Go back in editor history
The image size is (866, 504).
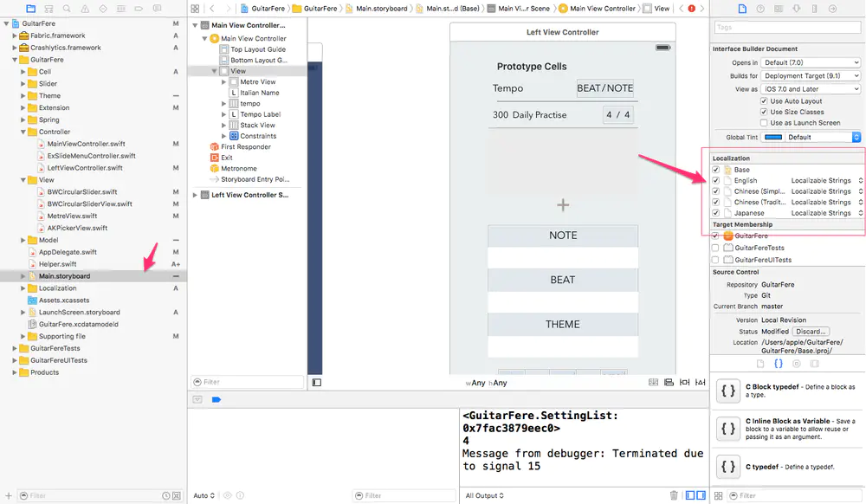(213, 9)
